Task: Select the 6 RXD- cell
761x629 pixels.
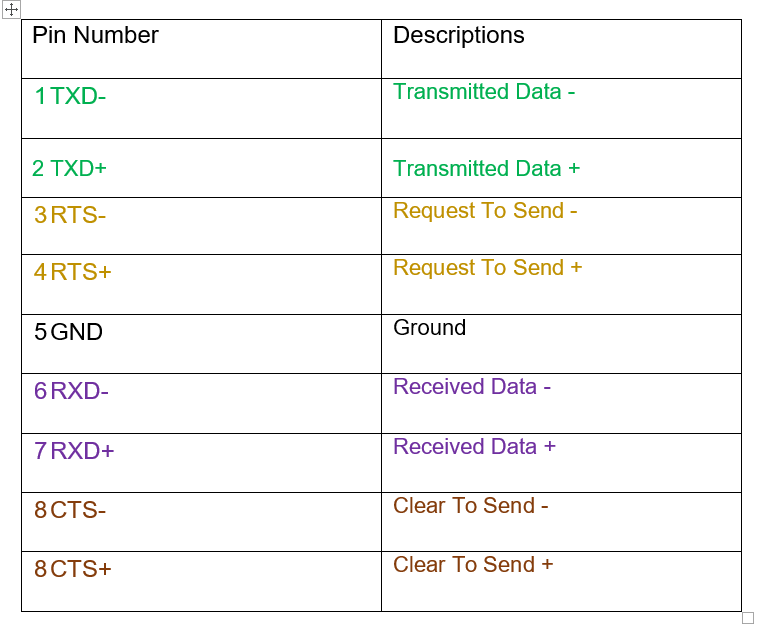Action: tap(201, 404)
